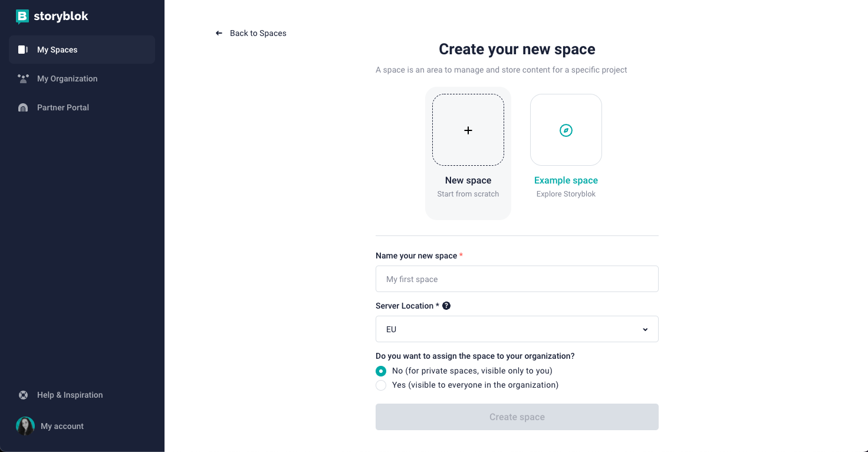Click the Back to Spaces link
868x452 pixels.
[x=250, y=33]
